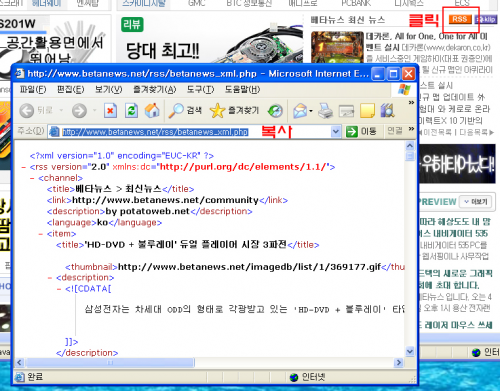The height and width of the screenshot is (391, 500).
Task: Click horizontal scrollbar right arrow
Action: pyautogui.click(x=399, y=362)
